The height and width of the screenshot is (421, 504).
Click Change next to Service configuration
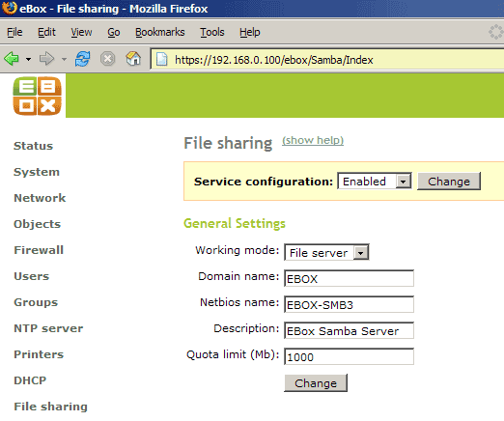click(x=449, y=182)
